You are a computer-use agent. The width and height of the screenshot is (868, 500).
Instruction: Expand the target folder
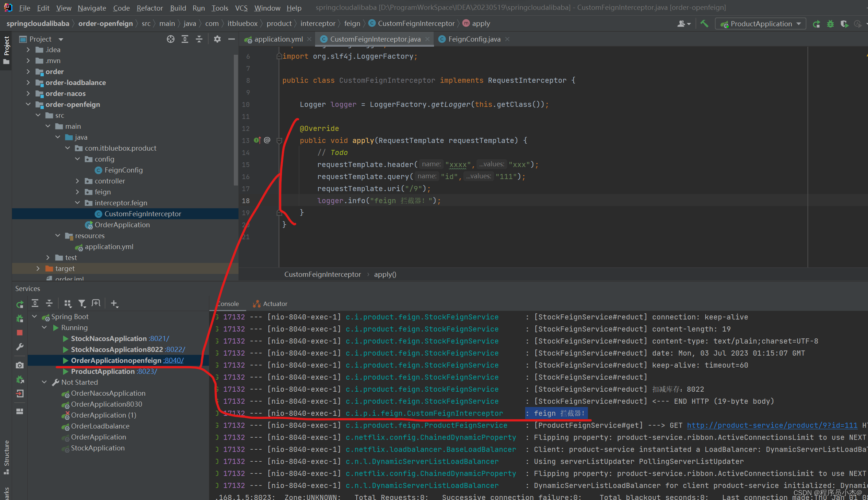tap(38, 268)
